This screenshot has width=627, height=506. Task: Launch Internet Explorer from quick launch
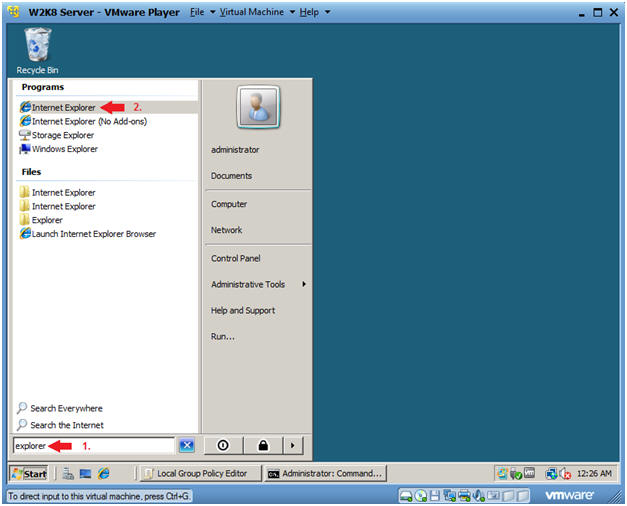tap(104, 474)
